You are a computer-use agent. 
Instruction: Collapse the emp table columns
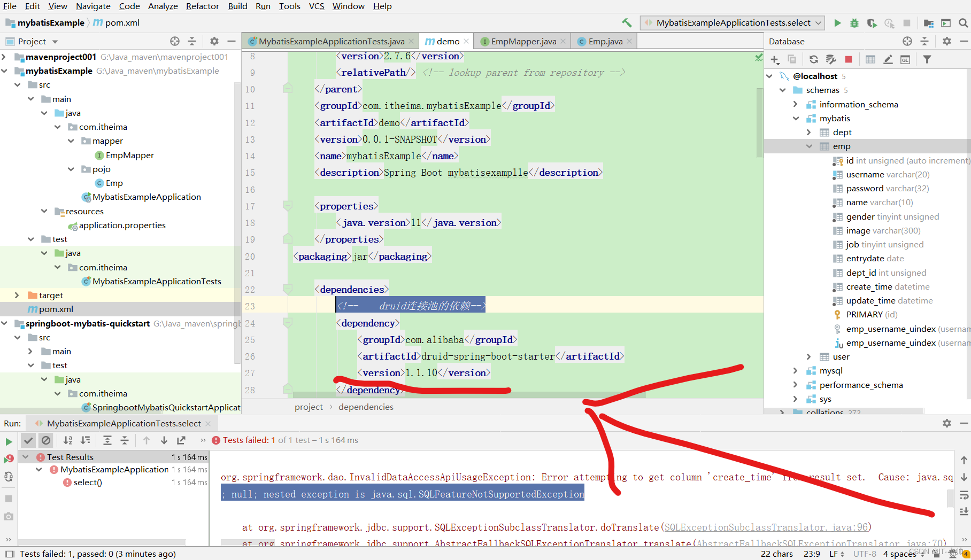(809, 146)
